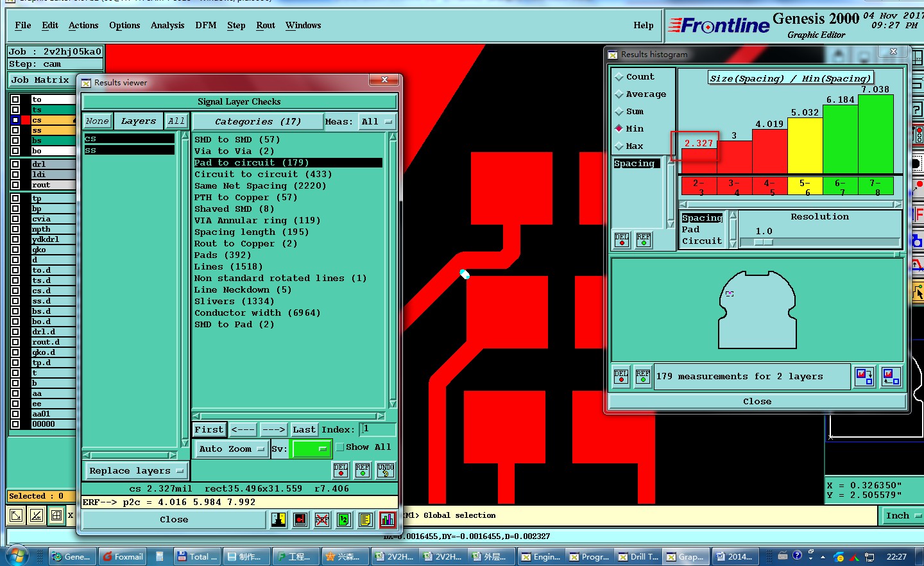
Task: Open the Analysis menu
Action: click(x=167, y=26)
